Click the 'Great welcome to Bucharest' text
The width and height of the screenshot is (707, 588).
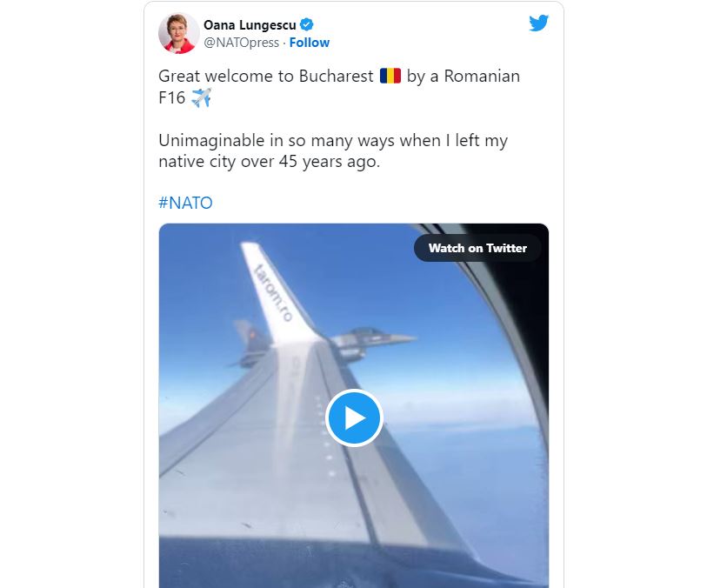266,76
